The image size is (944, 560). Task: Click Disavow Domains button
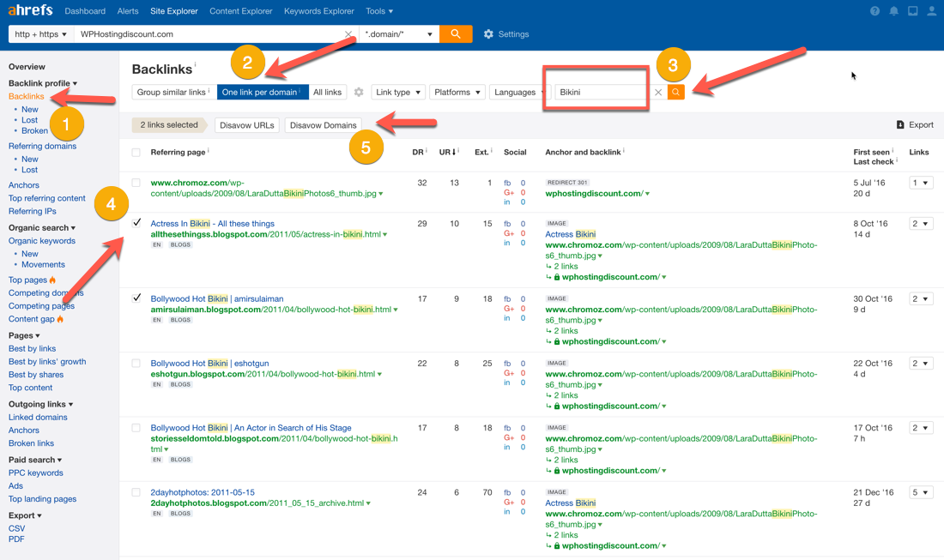point(324,125)
